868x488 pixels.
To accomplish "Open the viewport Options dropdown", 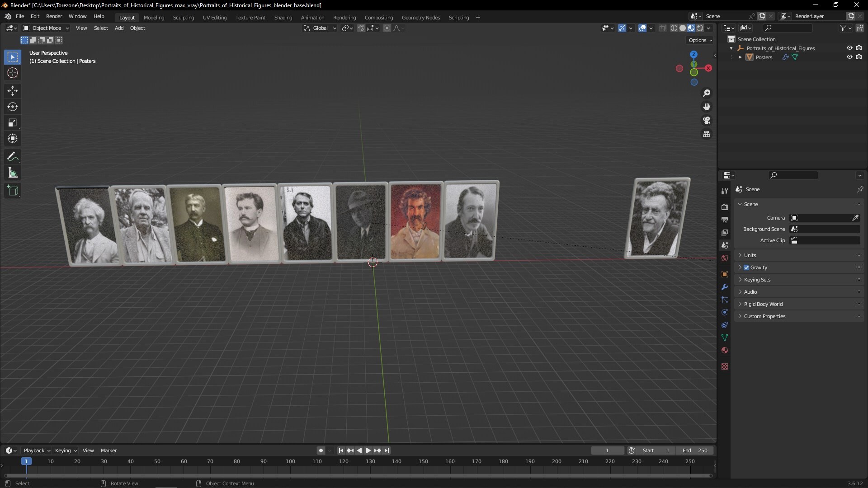I will coord(700,40).
